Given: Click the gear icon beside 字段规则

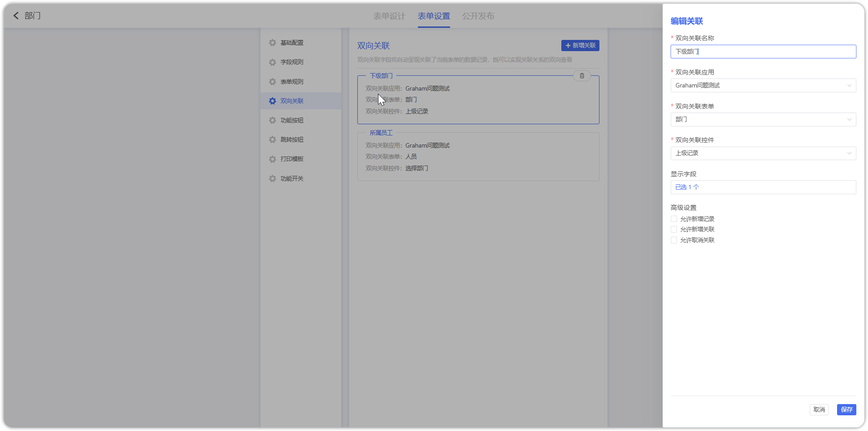Looking at the screenshot, I should coord(273,62).
